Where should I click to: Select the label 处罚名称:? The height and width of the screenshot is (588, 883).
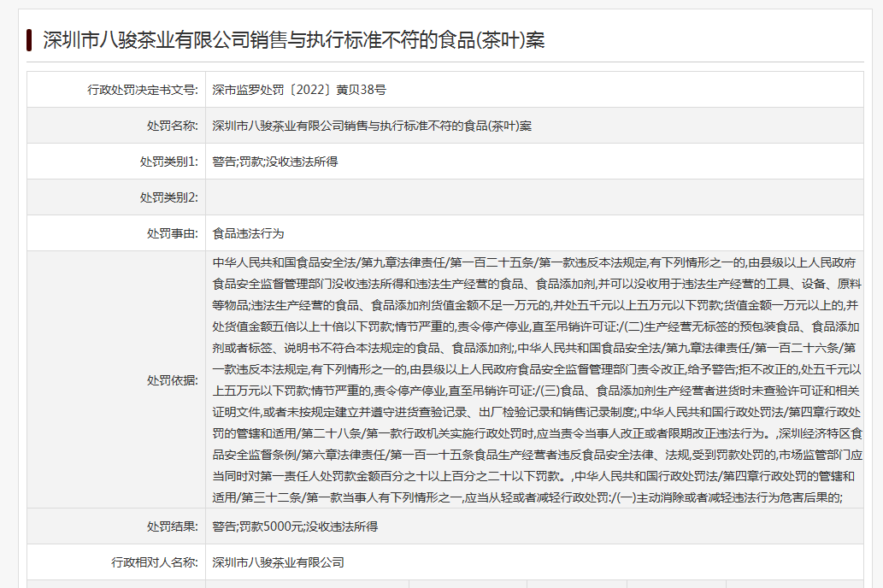[173, 126]
